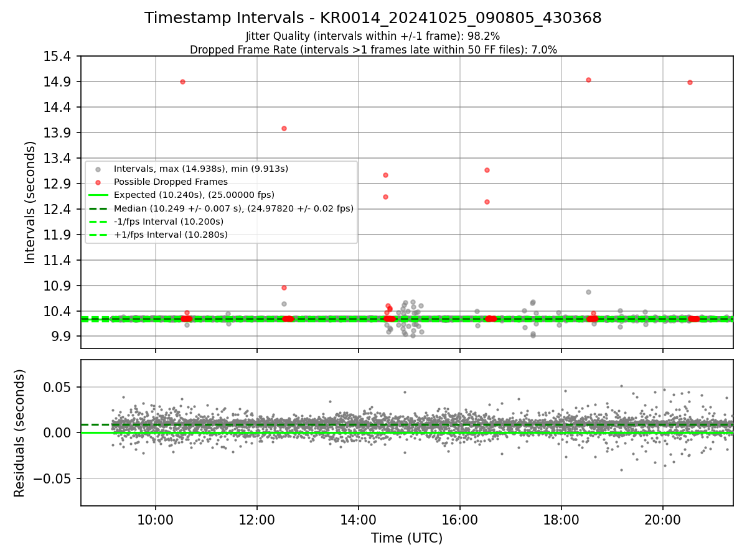Image resolution: width=747 pixels, height=560 pixels.
Task: Click the 18:00 time axis tick label
Action: point(561,521)
